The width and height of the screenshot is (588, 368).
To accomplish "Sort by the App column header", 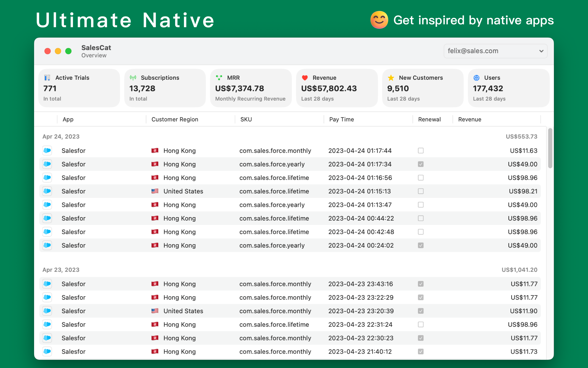I will click(x=101, y=119).
